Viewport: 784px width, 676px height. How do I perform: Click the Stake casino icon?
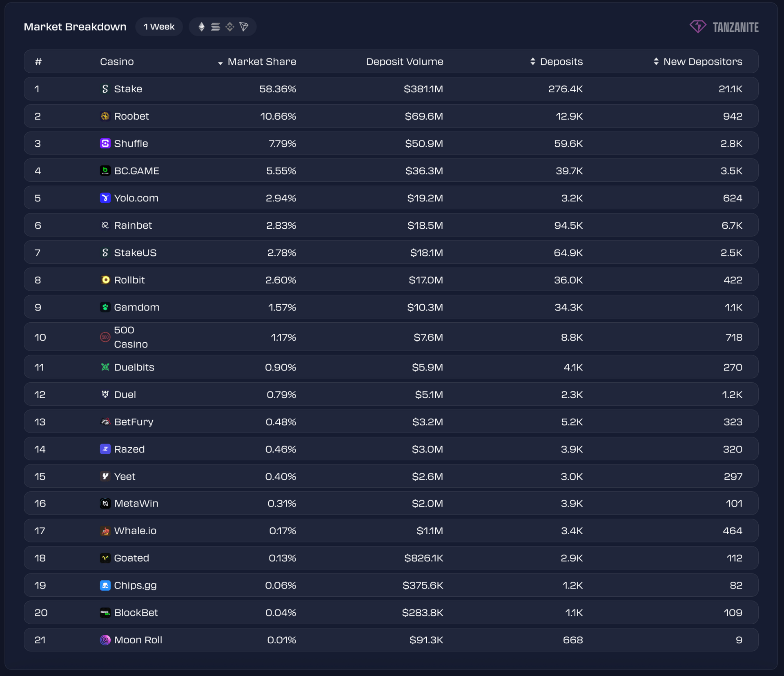click(105, 89)
